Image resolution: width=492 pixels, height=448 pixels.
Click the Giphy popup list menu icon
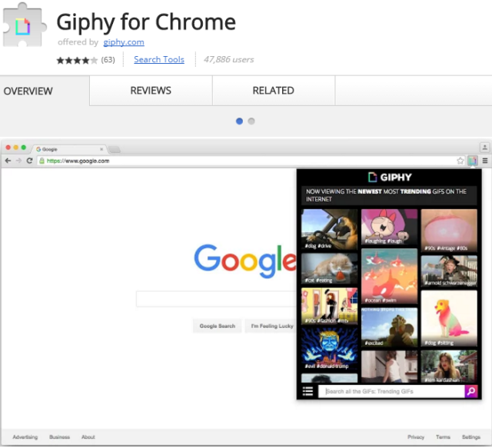tap(307, 392)
